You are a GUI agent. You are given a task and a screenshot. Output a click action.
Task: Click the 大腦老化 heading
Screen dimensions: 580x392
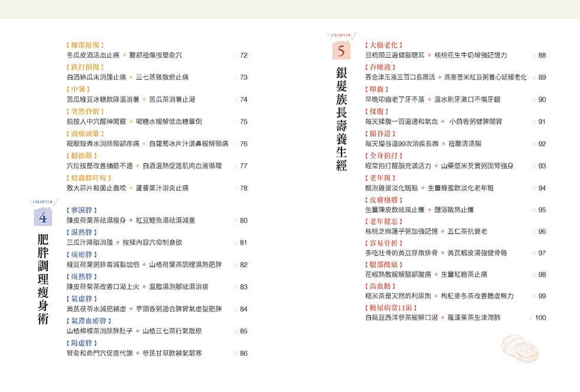pos(384,45)
